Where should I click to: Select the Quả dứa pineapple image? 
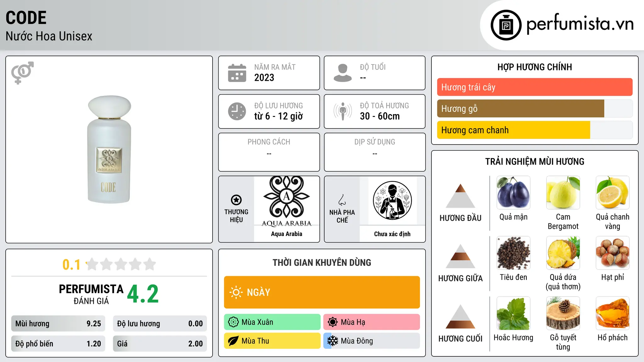pyautogui.click(x=563, y=253)
